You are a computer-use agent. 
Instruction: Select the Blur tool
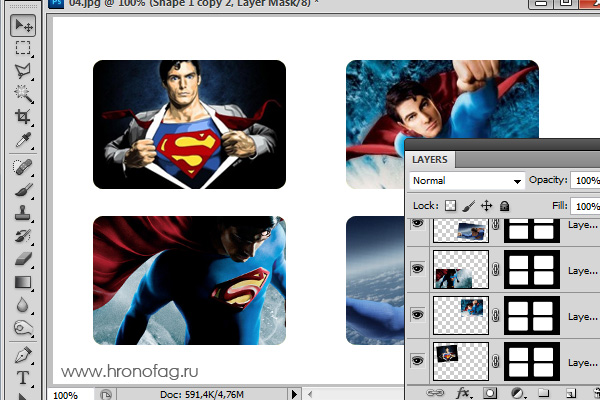coord(23,305)
